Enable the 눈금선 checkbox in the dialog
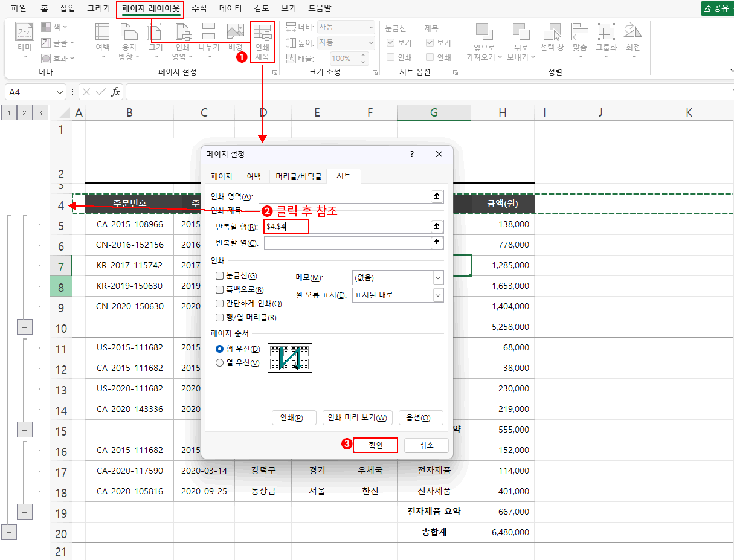734x560 pixels. click(x=220, y=276)
